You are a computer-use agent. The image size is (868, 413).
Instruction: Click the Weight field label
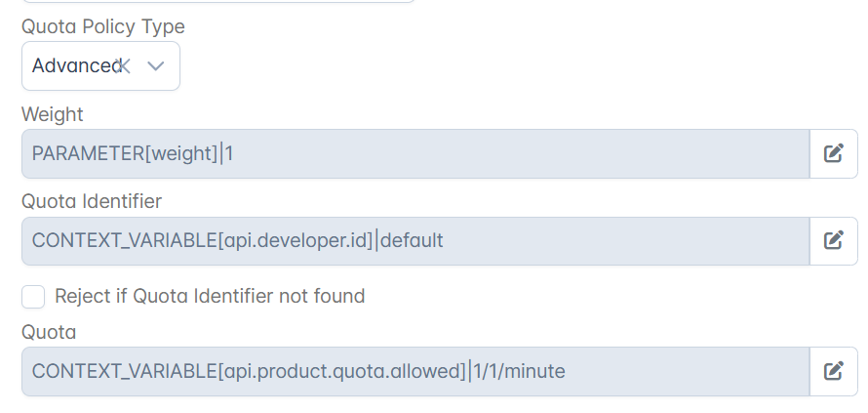click(52, 114)
